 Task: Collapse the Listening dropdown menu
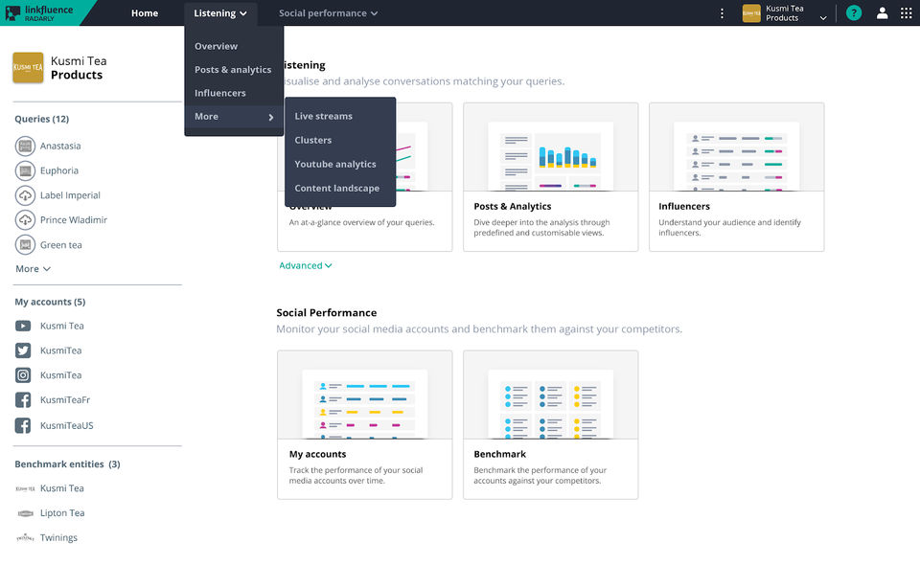point(220,12)
